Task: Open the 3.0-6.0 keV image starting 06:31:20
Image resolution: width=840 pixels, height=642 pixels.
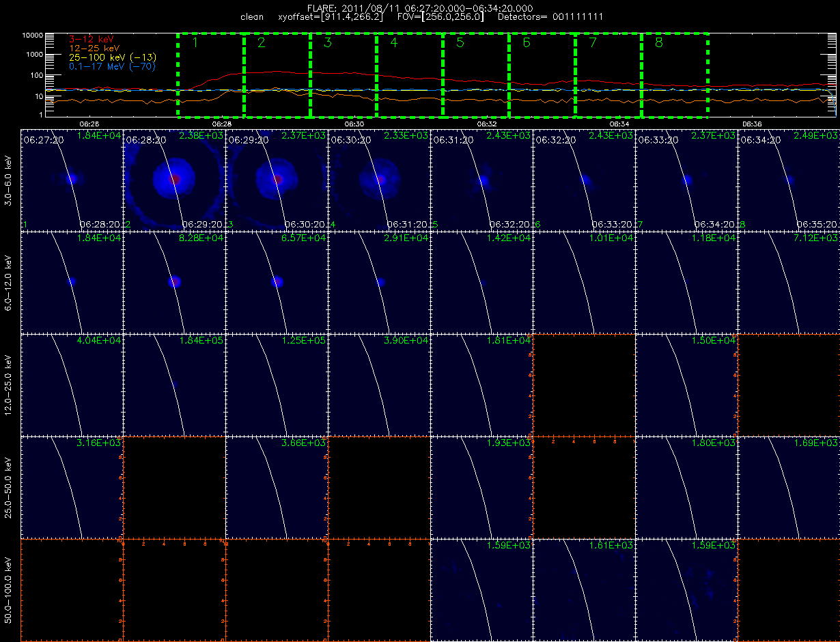Action: tap(481, 180)
